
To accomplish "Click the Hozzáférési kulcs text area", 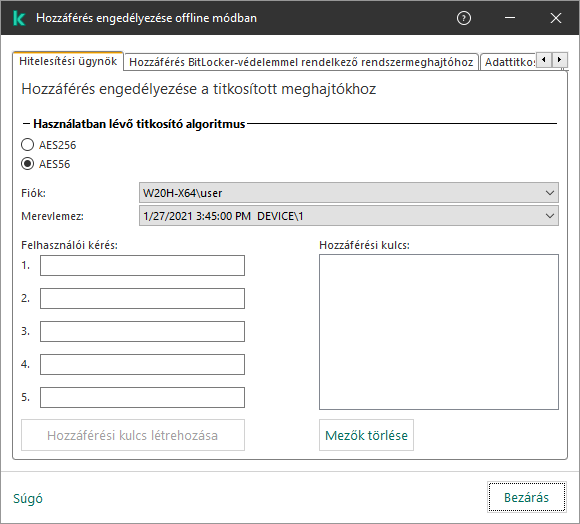I will [x=439, y=332].
